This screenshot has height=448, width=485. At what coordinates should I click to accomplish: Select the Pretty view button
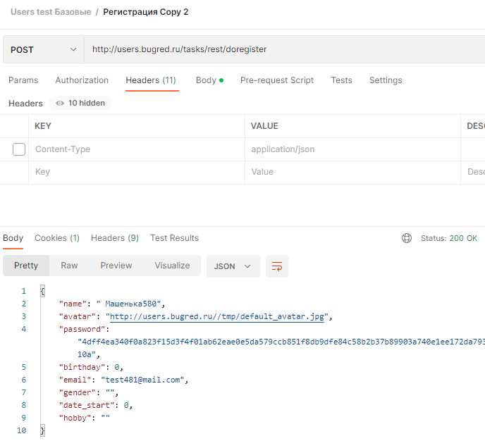tap(26, 266)
